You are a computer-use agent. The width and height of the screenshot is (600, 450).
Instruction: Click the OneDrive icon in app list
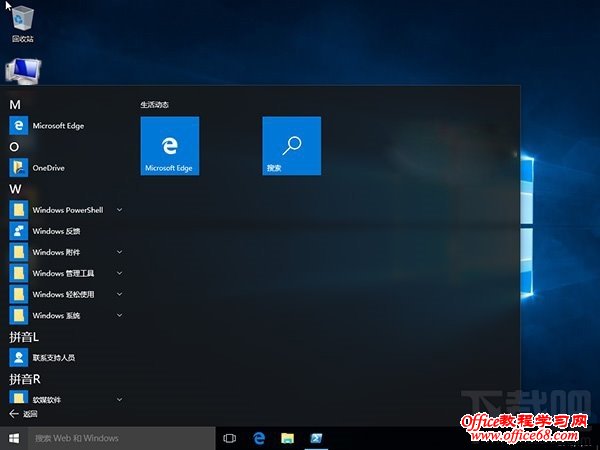pyautogui.click(x=18, y=168)
